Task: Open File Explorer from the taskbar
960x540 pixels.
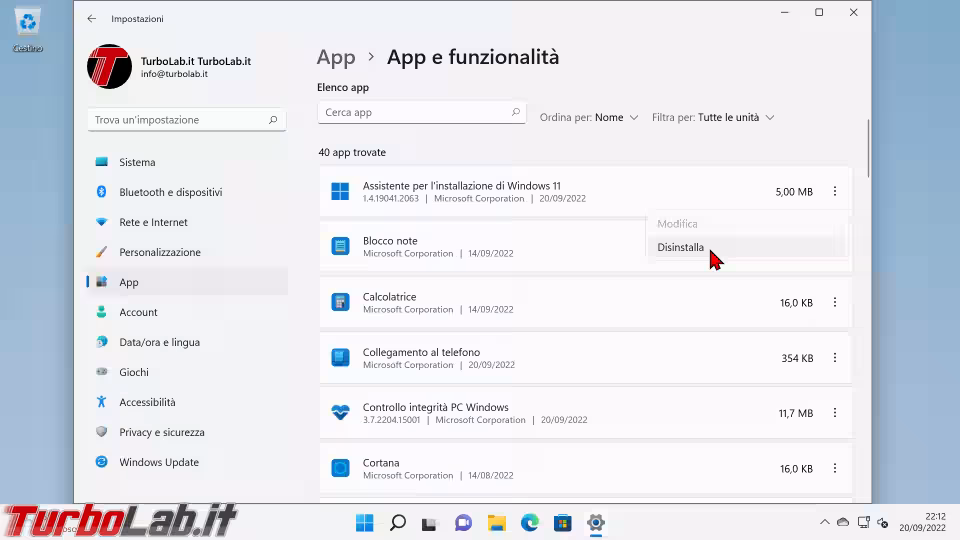Action: [x=497, y=523]
